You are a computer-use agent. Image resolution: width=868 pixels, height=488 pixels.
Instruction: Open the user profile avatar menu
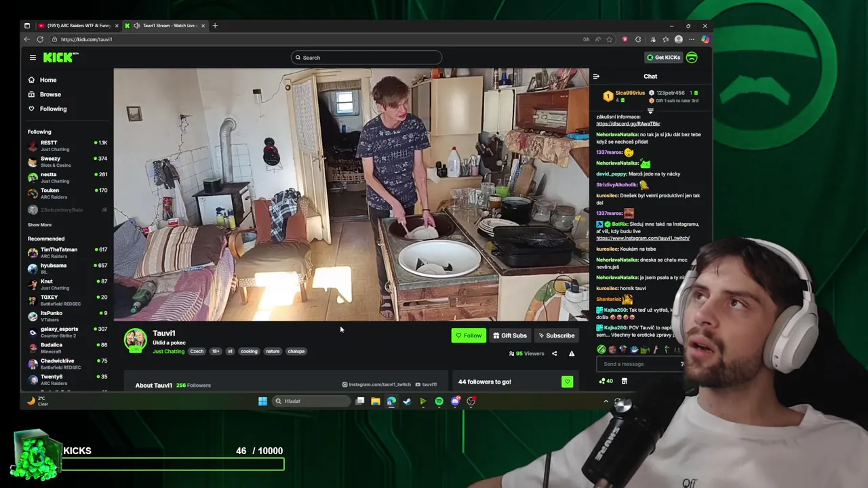point(692,58)
